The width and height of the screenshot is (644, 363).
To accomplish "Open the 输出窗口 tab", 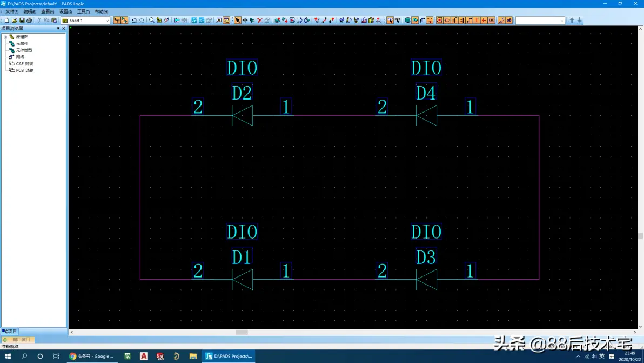I will click(x=17, y=340).
